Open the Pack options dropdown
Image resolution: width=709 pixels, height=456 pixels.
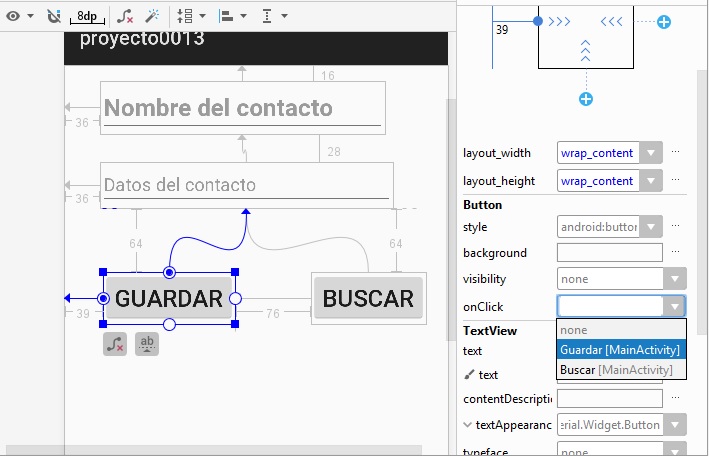190,16
